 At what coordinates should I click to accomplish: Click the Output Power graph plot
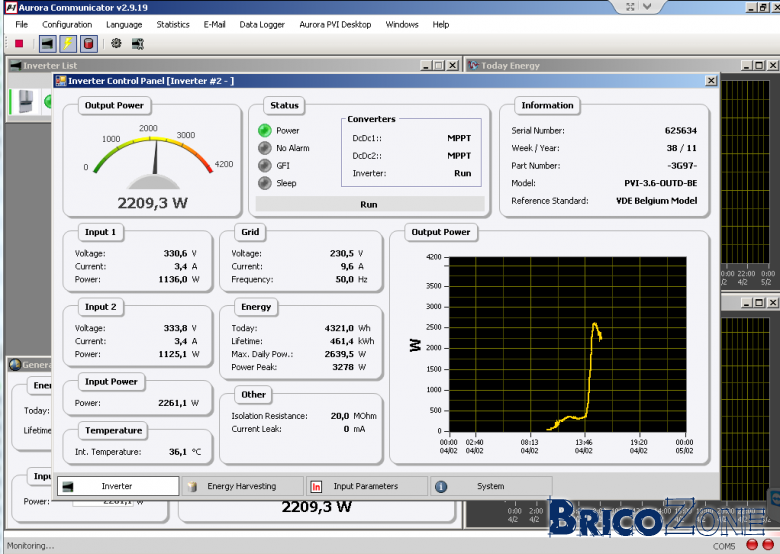point(568,344)
